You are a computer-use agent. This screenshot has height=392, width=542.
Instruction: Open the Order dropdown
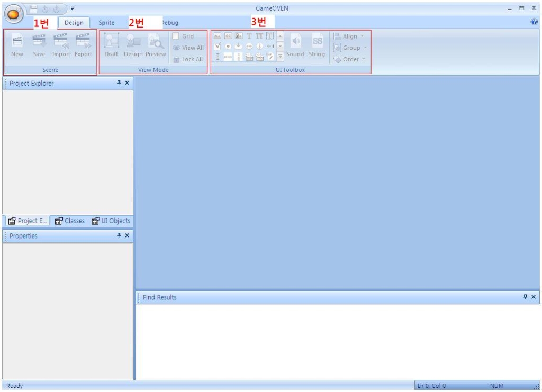coord(349,59)
